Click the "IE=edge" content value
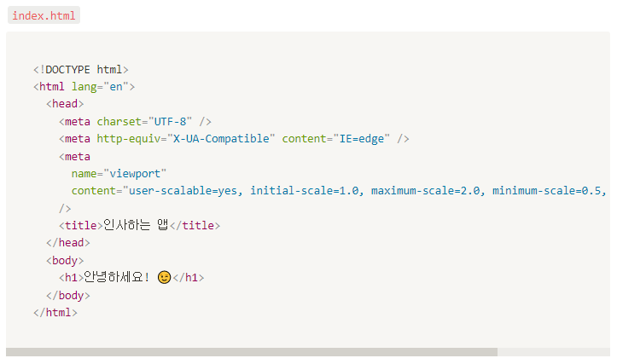 click(x=362, y=139)
